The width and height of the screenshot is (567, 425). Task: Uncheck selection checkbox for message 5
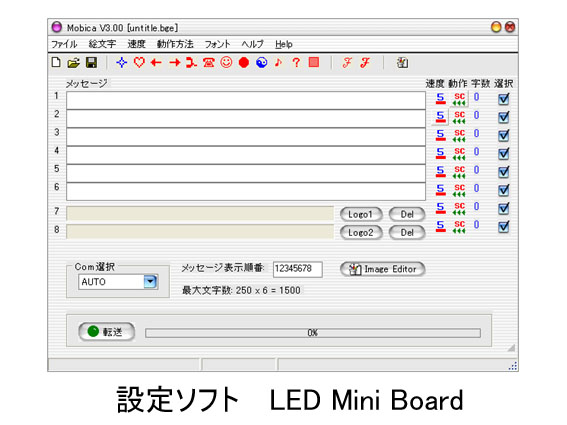point(503,172)
